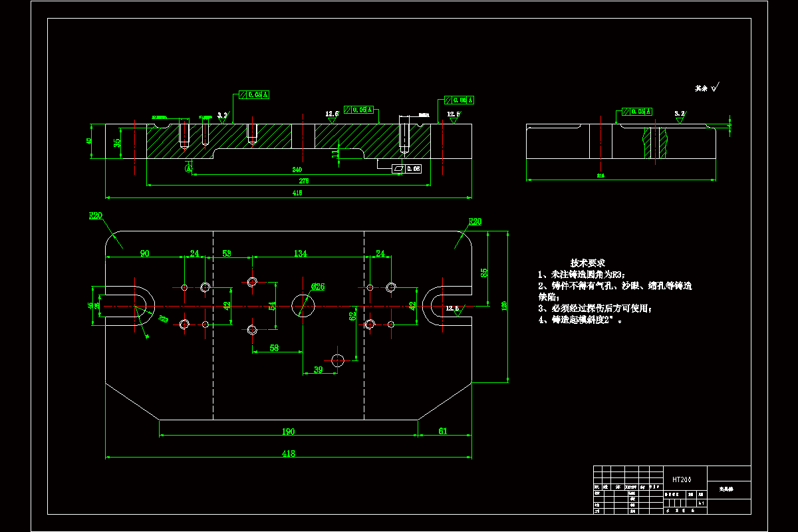Click the 58 horizontal dimension
The height and width of the screenshot is (532, 798).
[274, 348]
